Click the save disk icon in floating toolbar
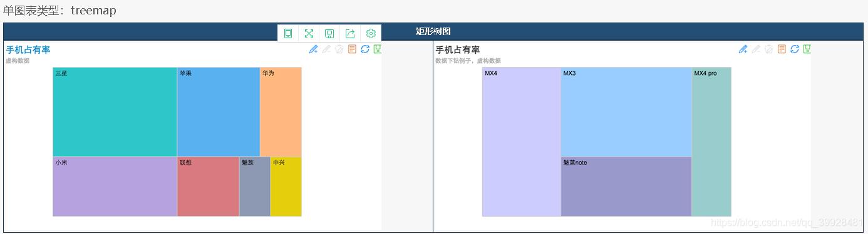This screenshot has height=234, width=868. tap(329, 33)
